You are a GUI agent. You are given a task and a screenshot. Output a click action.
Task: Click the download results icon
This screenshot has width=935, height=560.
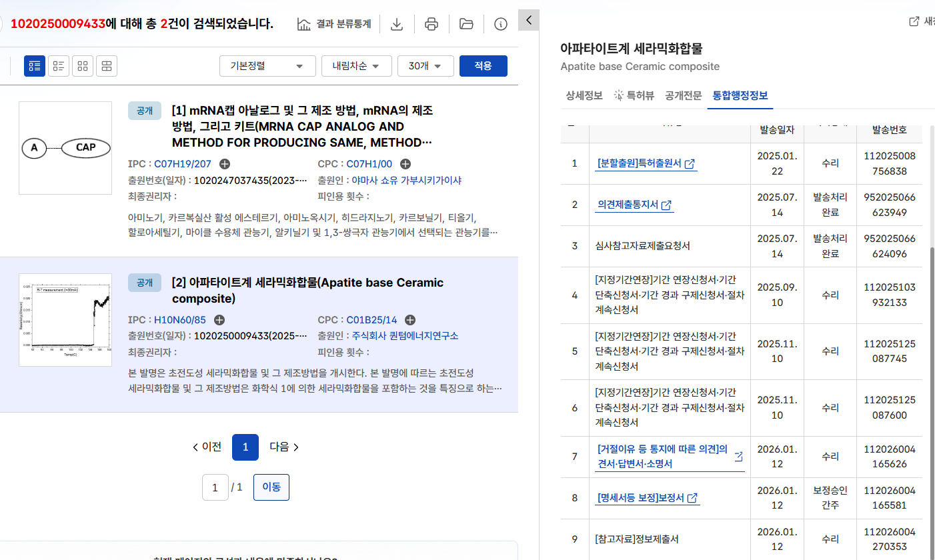click(397, 24)
